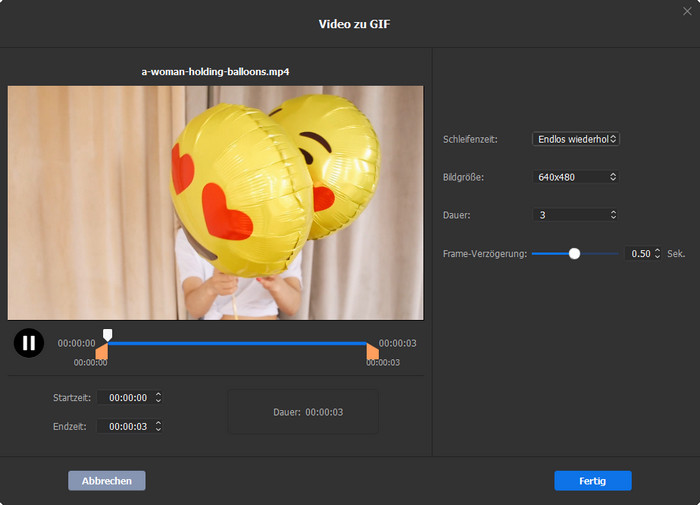The width and height of the screenshot is (700, 505).
Task: Expand the Bildgröße 640x480 dropdown
Action: pyautogui.click(x=575, y=177)
